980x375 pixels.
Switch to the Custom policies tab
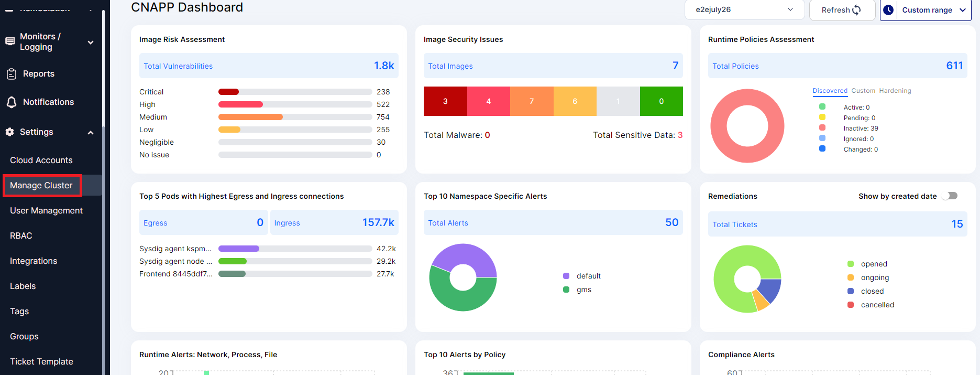(x=863, y=91)
